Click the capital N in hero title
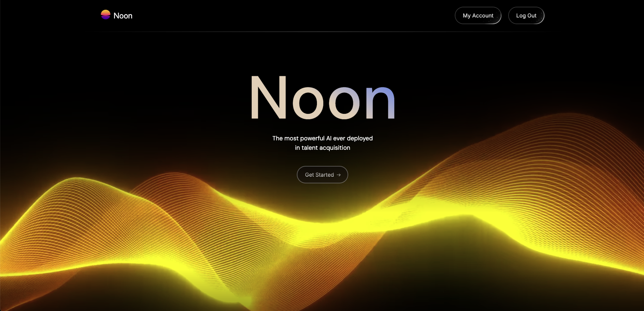Viewport: 644px width, 311px height. 269,98
